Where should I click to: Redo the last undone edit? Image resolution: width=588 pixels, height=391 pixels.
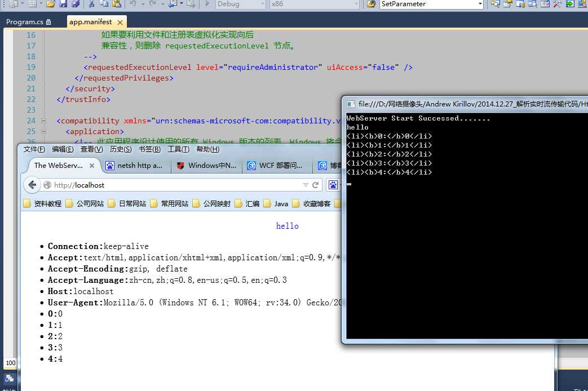click(x=153, y=4)
